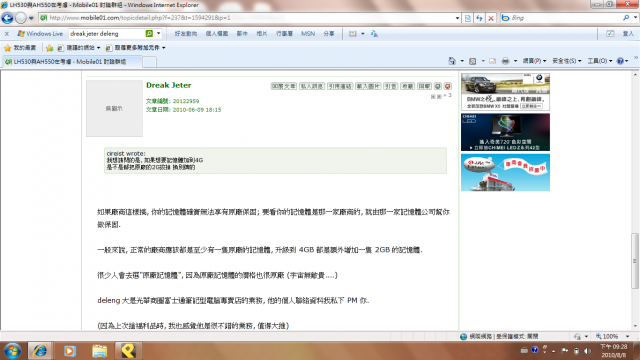The image size is (640, 360).
Task: Expand the command bar chevron overflow
Action: click(636, 58)
